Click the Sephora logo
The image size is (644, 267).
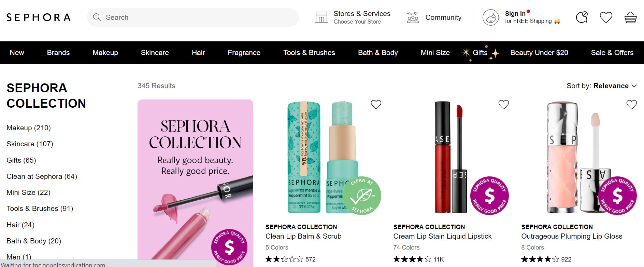(39, 17)
